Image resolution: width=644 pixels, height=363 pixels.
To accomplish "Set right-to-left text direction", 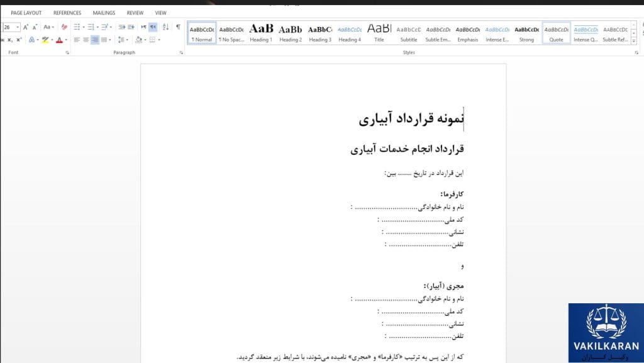I will point(153,27).
